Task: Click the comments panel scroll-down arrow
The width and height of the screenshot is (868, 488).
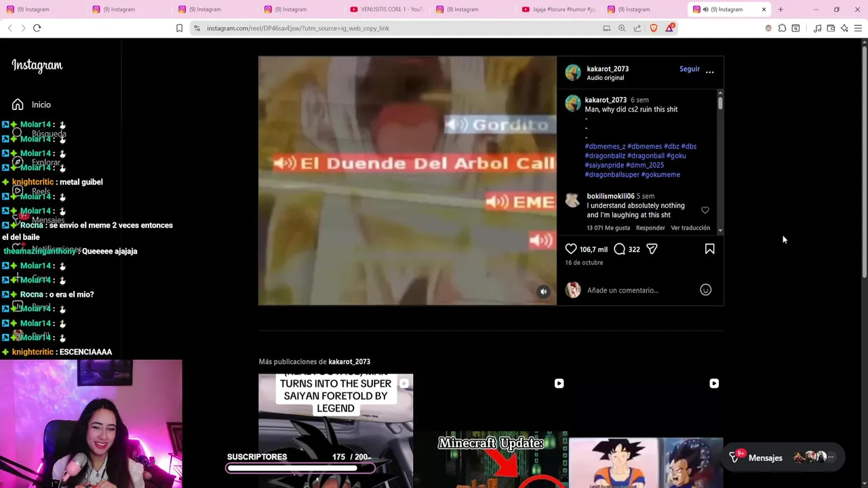Action: [x=719, y=230]
